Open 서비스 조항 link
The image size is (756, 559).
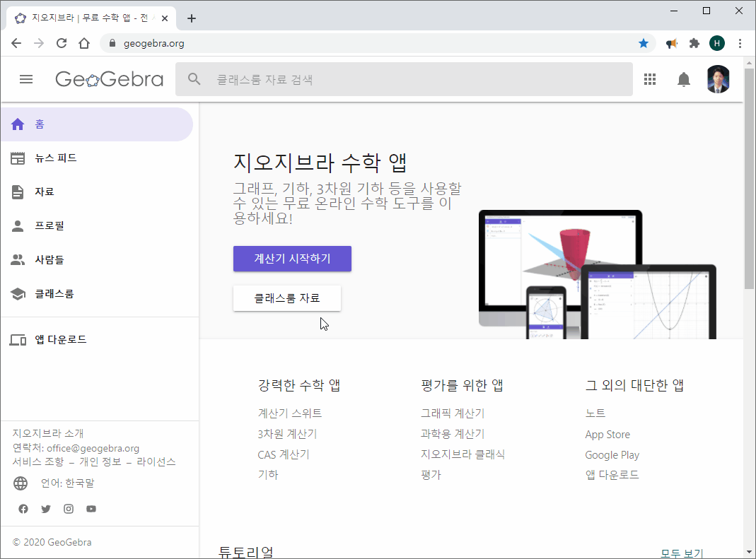pos(38,462)
